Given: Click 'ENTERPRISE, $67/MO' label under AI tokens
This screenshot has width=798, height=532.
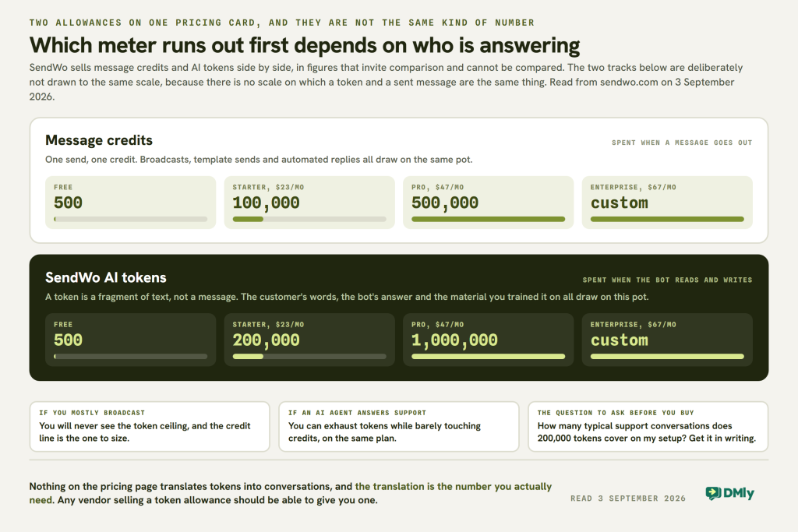Looking at the screenshot, I should click(633, 325).
